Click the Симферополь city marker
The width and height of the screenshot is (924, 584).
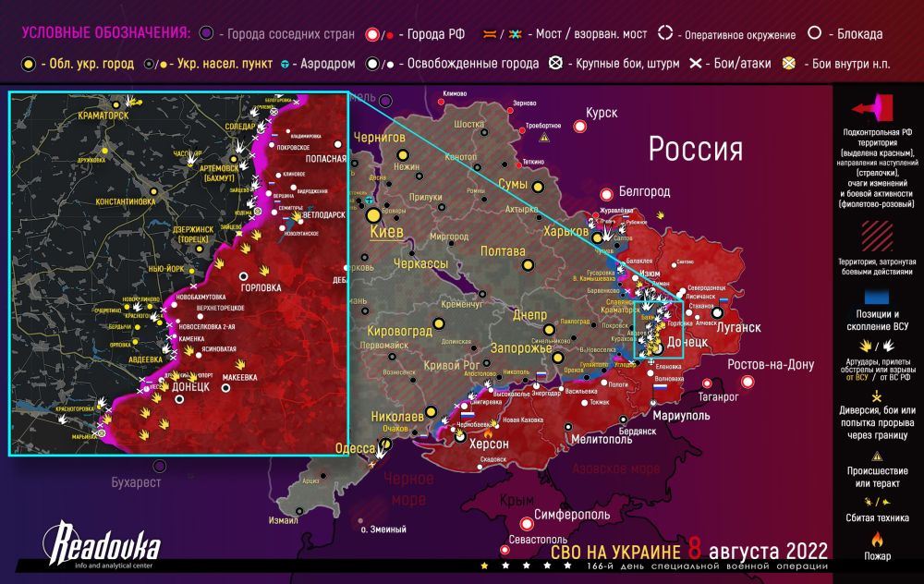coord(527,523)
